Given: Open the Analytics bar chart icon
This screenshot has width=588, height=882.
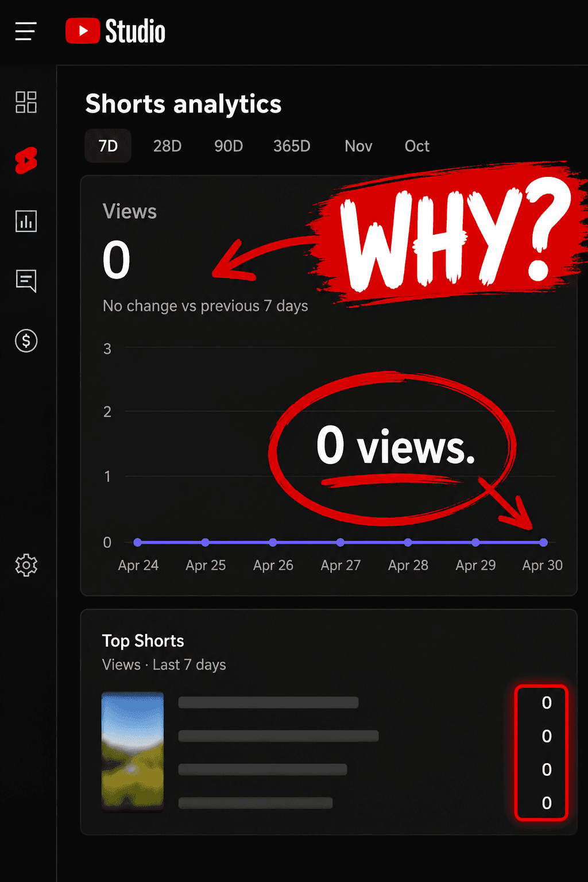Looking at the screenshot, I should point(26,221).
